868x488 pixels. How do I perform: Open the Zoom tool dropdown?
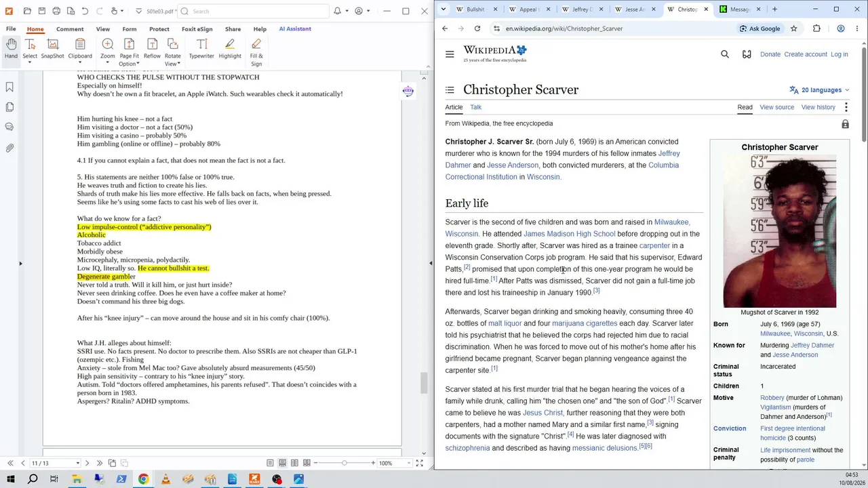(107, 64)
